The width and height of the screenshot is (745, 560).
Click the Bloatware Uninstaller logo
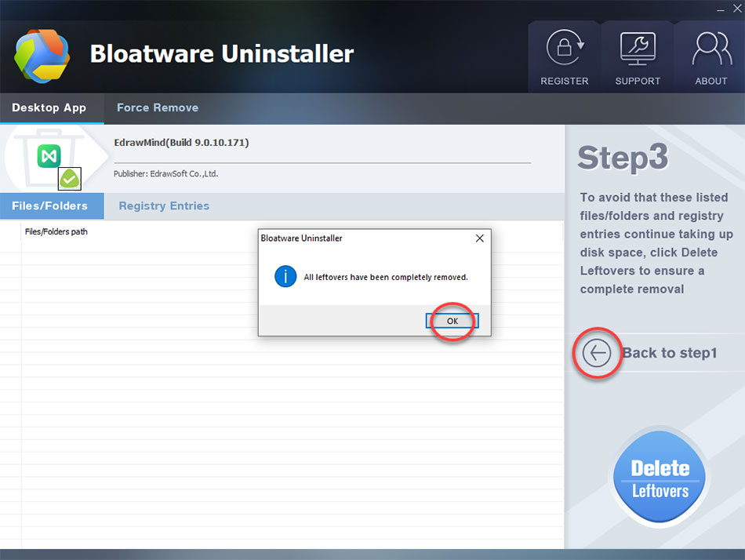42,56
